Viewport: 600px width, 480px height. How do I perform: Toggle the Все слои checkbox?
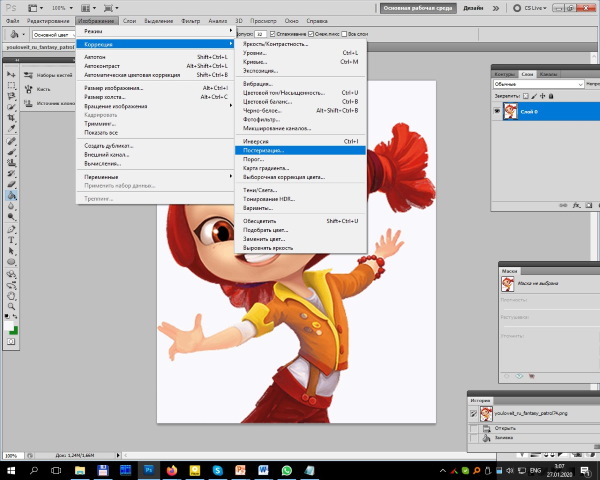[344, 34]
